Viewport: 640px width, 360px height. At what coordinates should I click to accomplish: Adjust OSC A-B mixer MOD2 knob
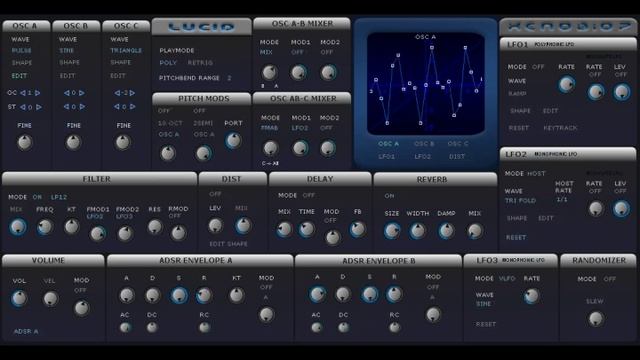328,73
